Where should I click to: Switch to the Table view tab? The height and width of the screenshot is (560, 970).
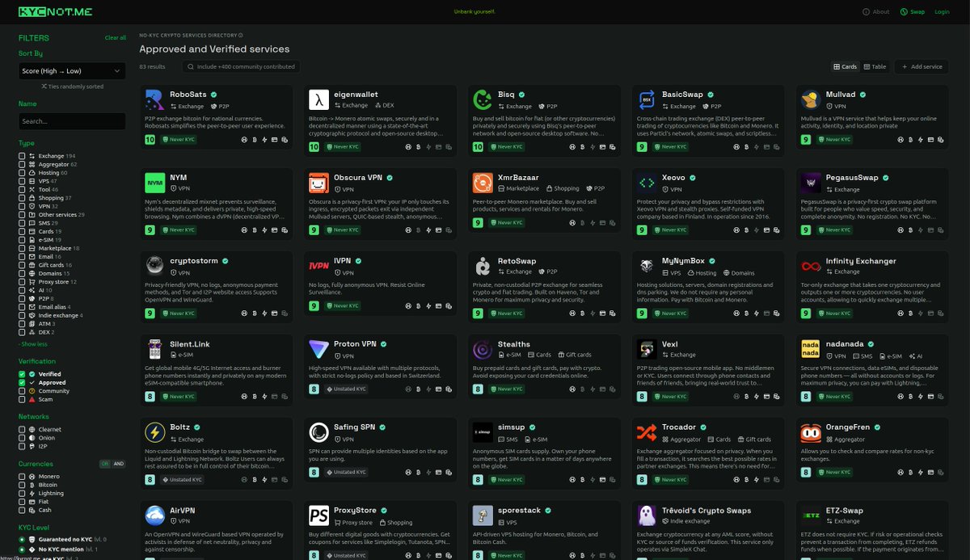click(x=875, y=67)
